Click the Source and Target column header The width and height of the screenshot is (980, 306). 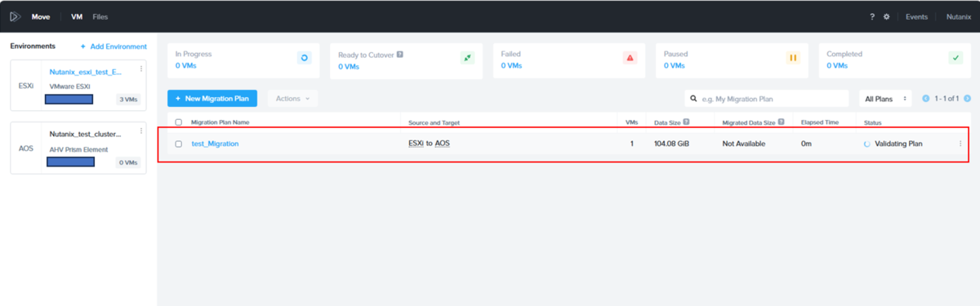pyautogui.click(x=434, y=122)
